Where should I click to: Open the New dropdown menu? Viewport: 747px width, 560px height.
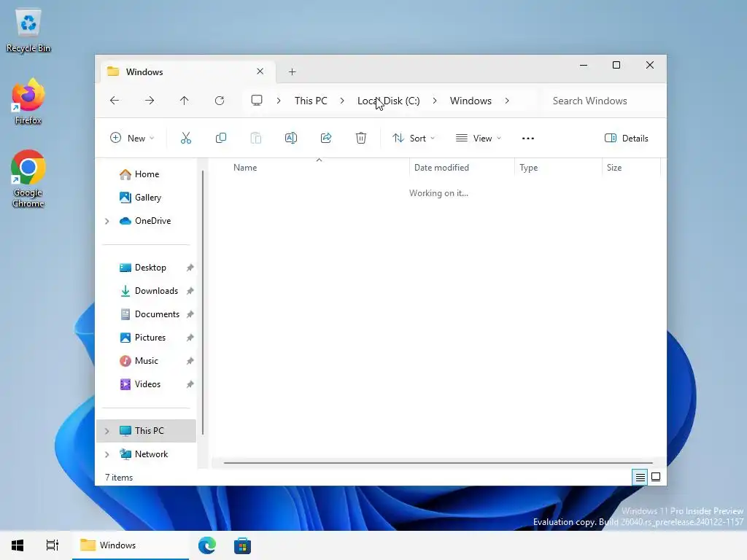[x=132, y=138]
